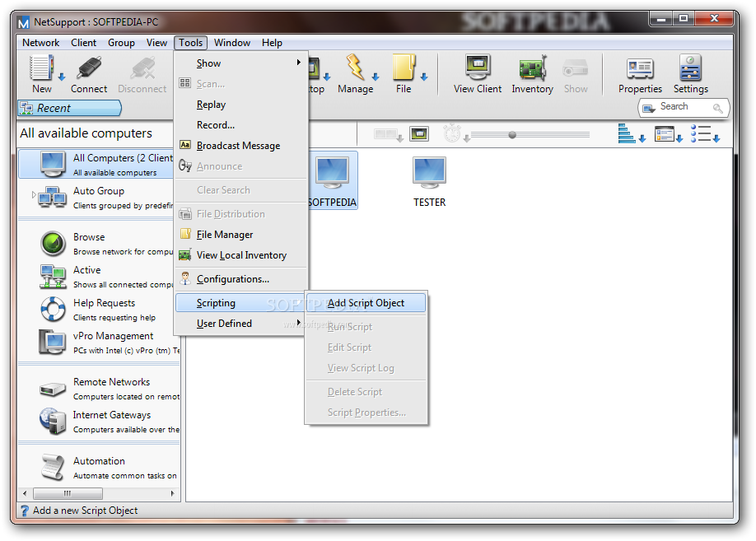The height and width of the screenshot is (541, 756).
Task: Open Configurations... menu entry
Action: point(241,279)
